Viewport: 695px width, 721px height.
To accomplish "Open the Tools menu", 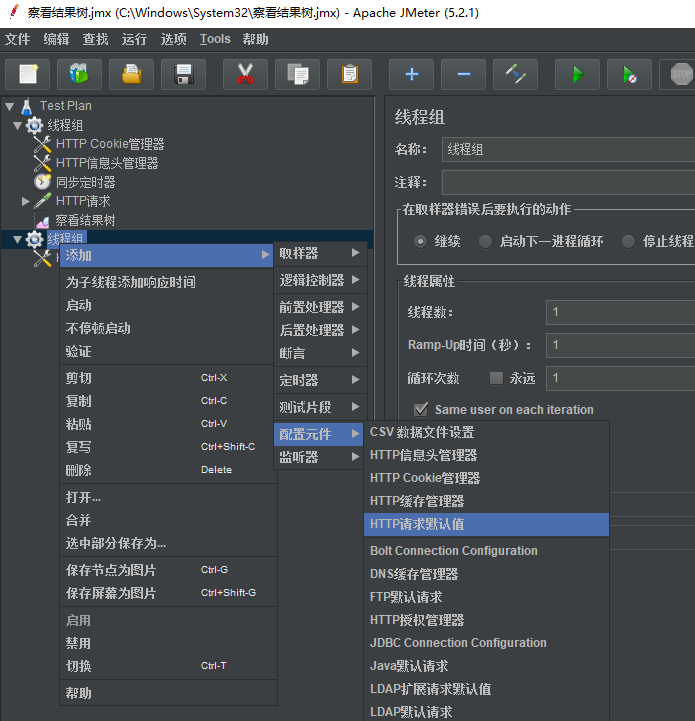I will coord(215,40).
